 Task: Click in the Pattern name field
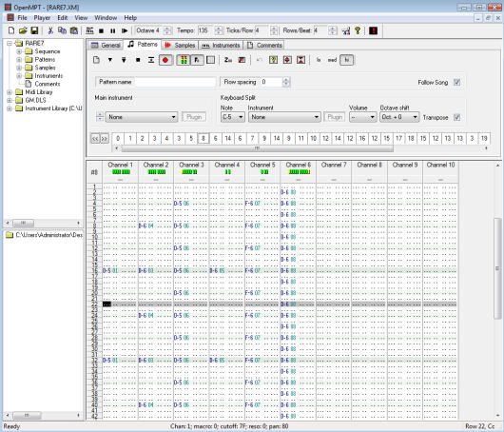175,82
